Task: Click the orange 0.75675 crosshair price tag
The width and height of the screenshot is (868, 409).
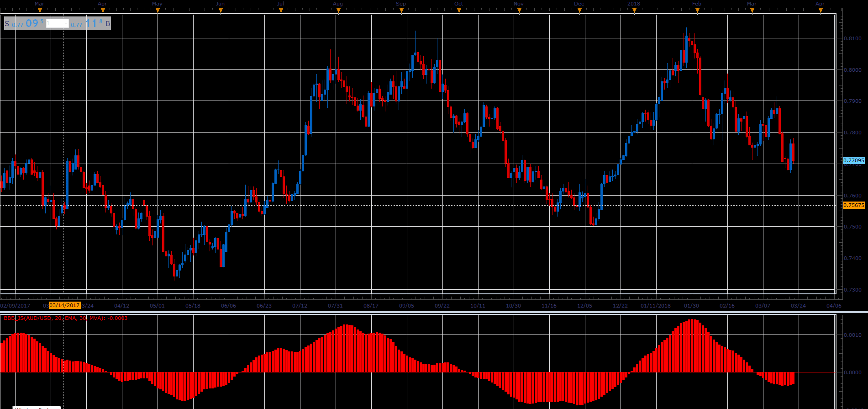Action: click(853, 205)
